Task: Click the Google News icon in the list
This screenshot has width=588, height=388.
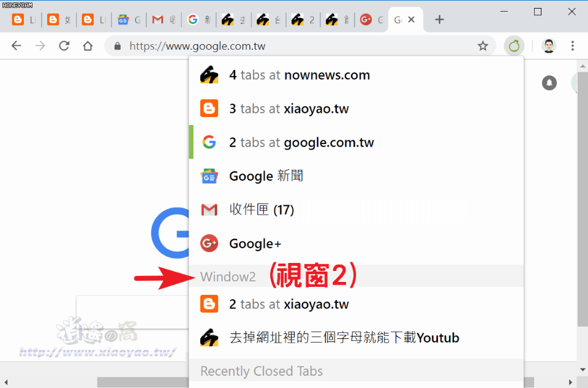Action: click(209, 176)
